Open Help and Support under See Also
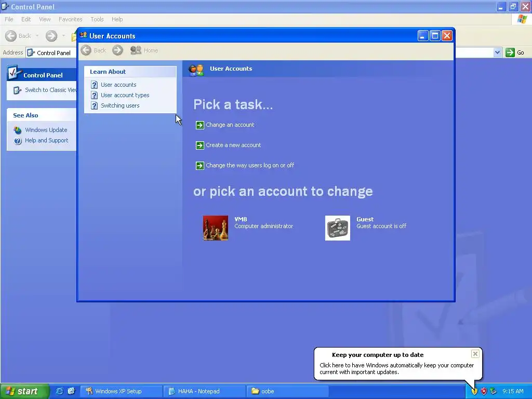The height and width of the screenshot is (399, 532). (46, 140)
